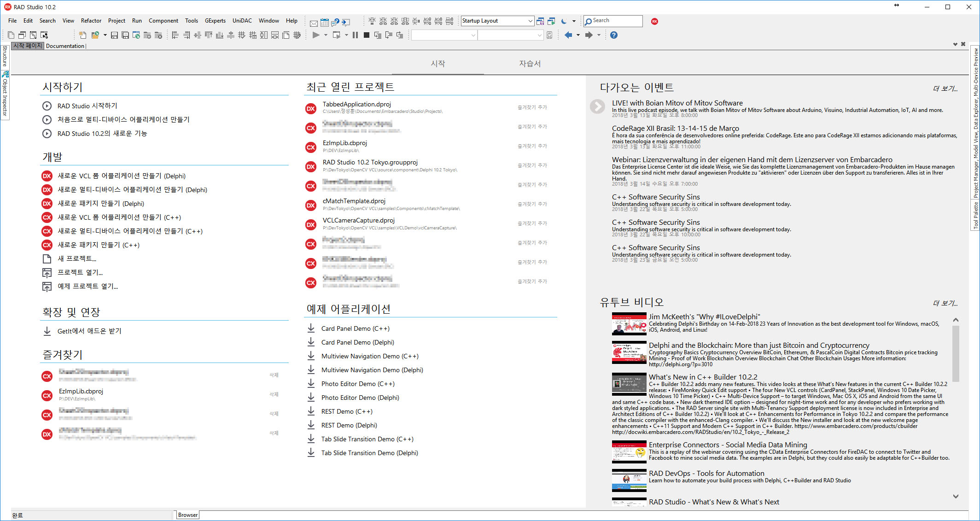980x521 pixels.
Task: Open the dropdown arrow beside Open file icon
Action: coord(105,35)
